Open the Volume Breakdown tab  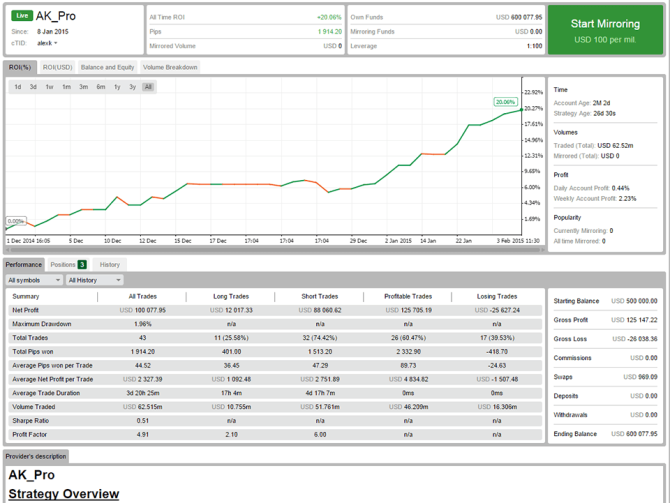coord(170,67)
